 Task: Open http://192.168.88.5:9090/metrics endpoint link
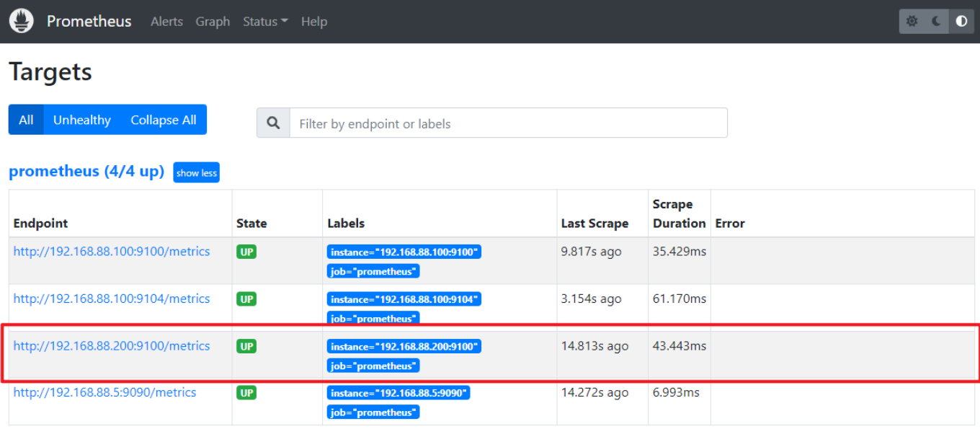coord(104,393)
